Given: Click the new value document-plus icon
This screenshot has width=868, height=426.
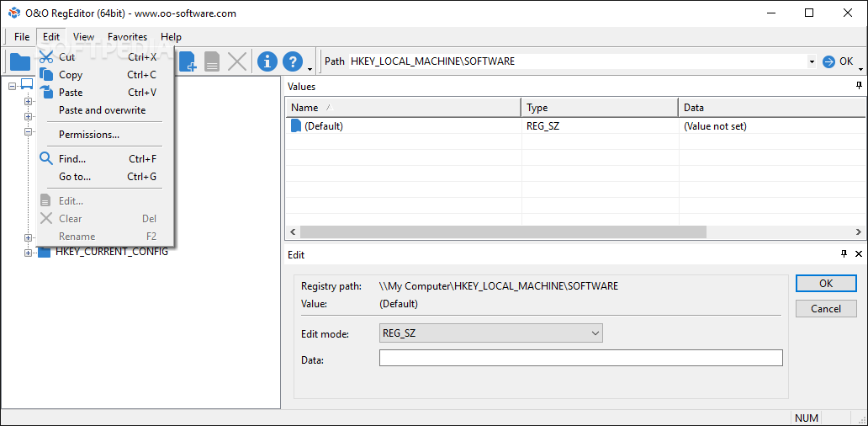Looking at the screenshot, I should pos(188,61).
